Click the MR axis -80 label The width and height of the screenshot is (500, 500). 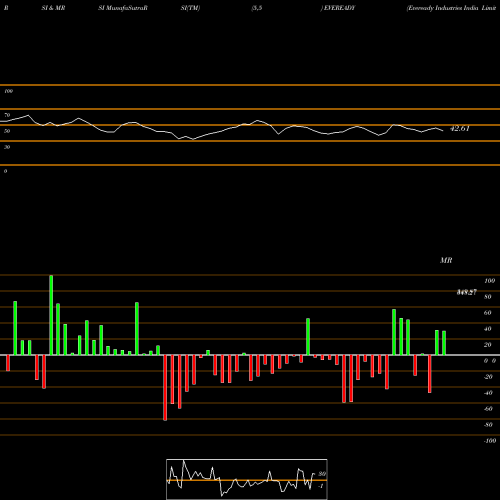tap(488, 425)
